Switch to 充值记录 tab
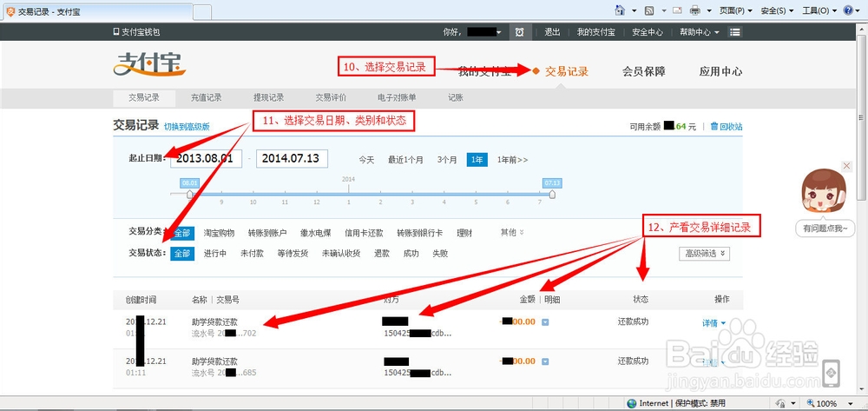868x411 pixels. coord(207,97)
